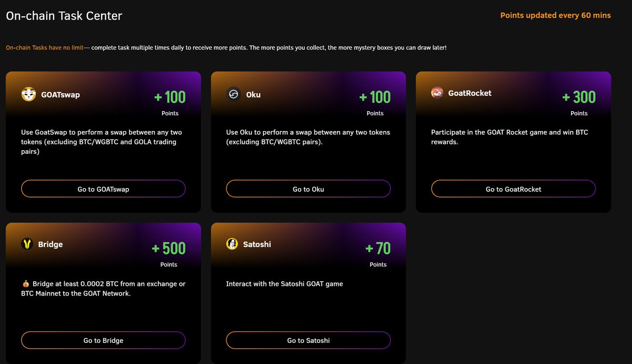632x364 pixels.
Task: Click the +500 points value on Bridge
Action: coord(169,248)
